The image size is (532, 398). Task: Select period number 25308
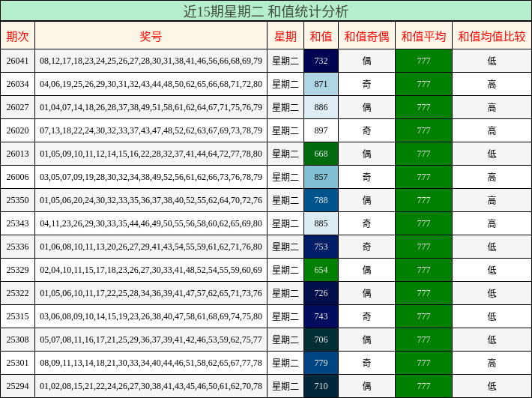point(18,340)
